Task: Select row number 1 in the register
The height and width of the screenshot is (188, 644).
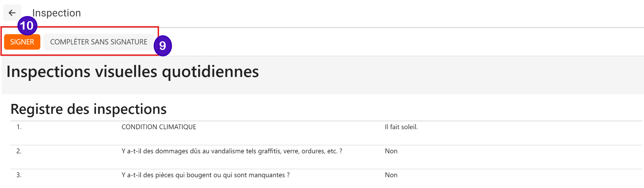Action: 19,127
